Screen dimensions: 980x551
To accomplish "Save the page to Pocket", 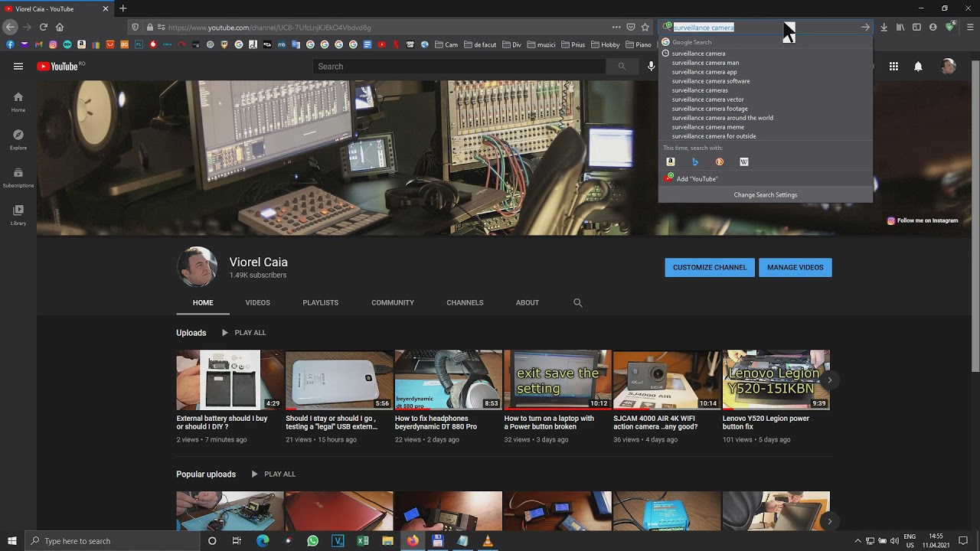I will point(631,27).
